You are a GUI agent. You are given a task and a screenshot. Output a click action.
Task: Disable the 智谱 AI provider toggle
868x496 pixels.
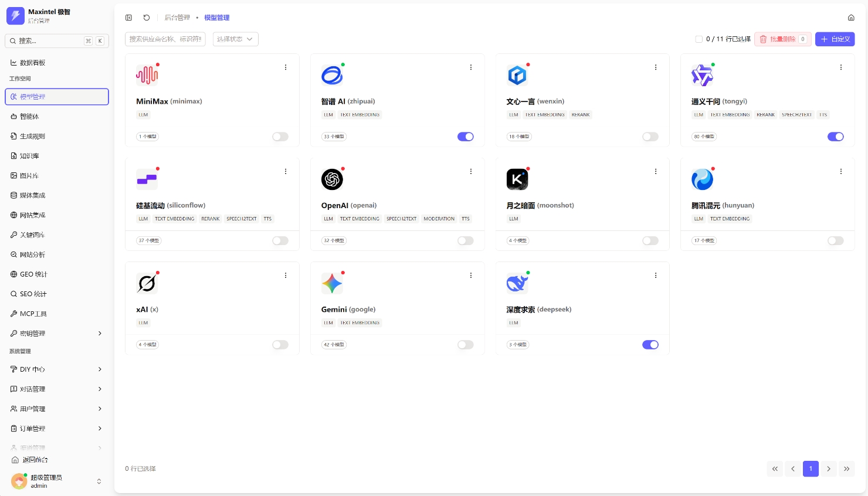click(x=465, y=137)
